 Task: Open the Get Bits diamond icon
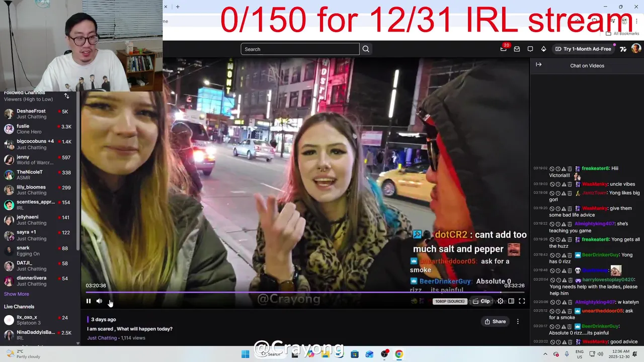pos(543,49)
